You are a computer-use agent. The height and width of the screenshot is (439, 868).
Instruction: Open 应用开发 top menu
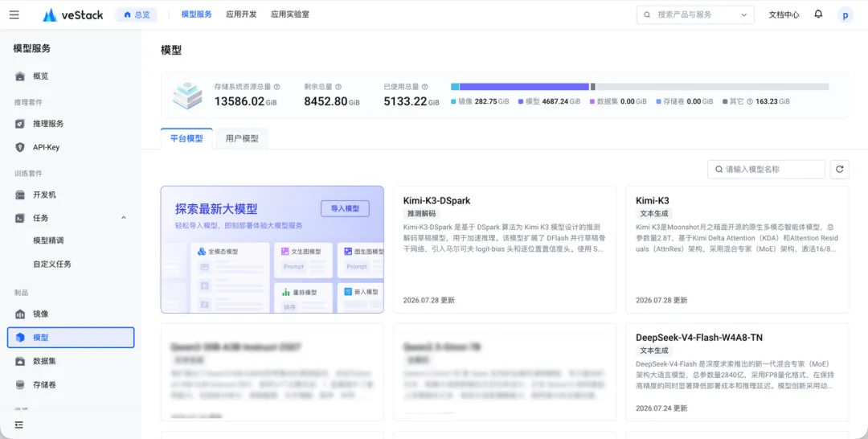(241, 15)
